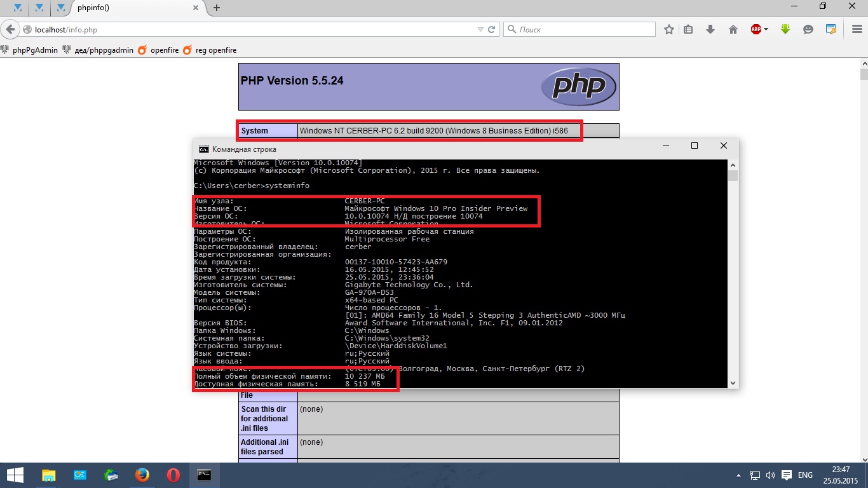
Task: Click the Командная строка window system icon
Action: (203, 149)
